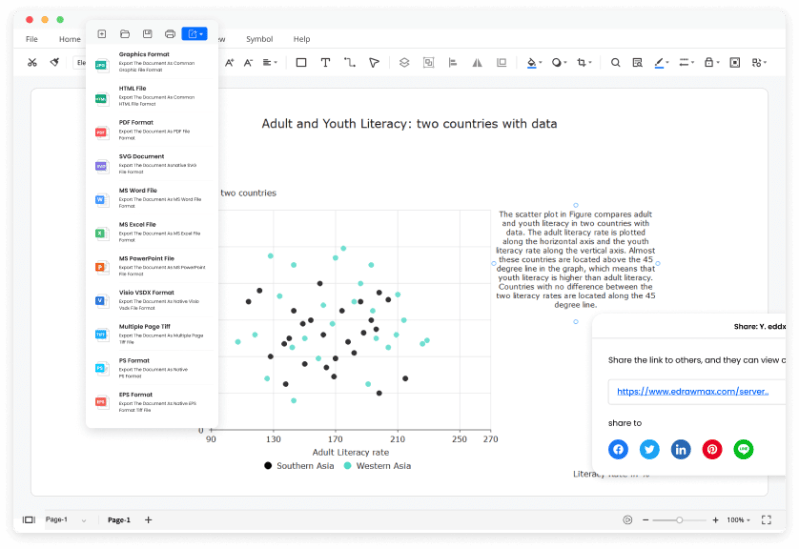The height and width of the screenshot is (549, 799).
Task: Select the Pointer select tool
Action: tap(374, 63)
